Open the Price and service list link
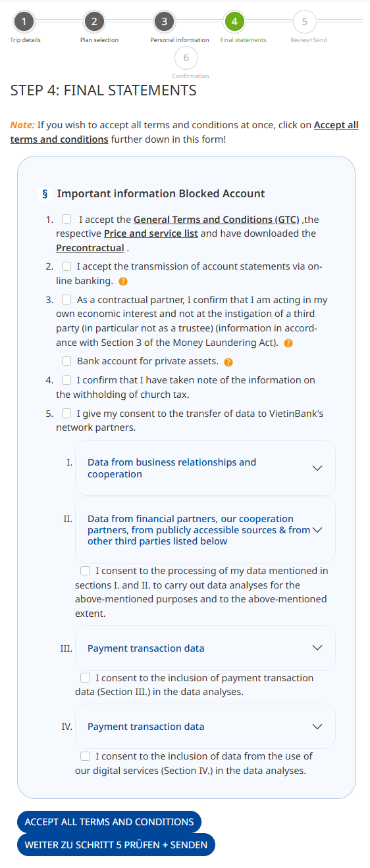This screenshot has height=868, width=370. [151, 233]
